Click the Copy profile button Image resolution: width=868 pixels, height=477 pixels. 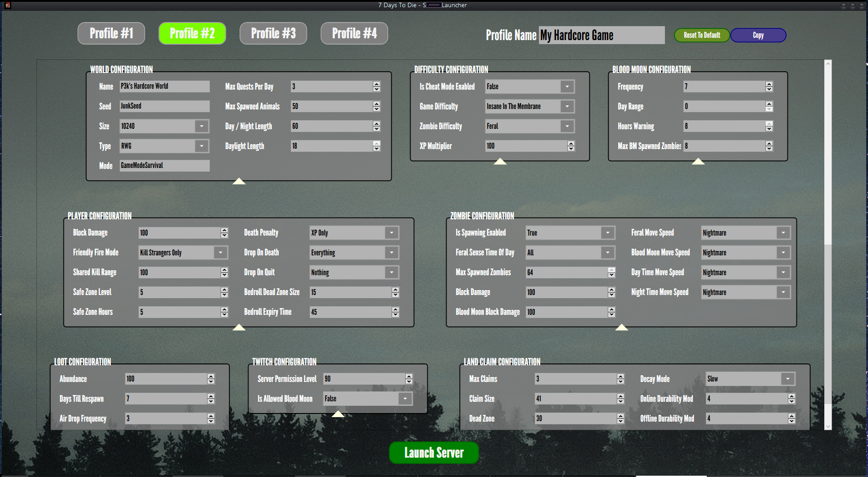click(x=758, y=35)
